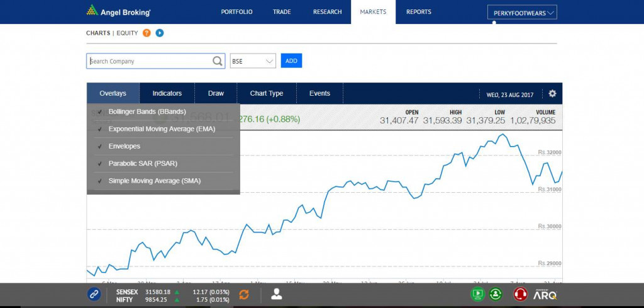
Task: Open the red headset support icon
Action: (x=520, y=294)
